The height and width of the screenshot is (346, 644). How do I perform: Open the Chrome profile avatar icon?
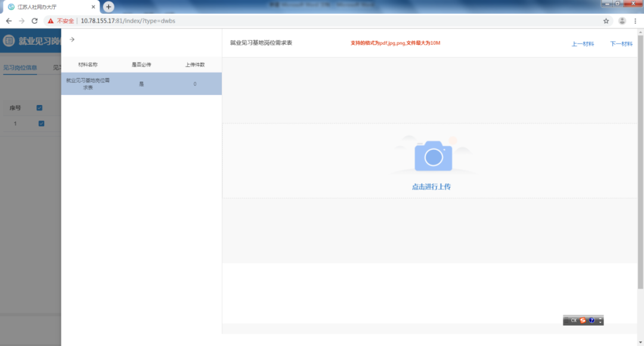pos(622,21)
